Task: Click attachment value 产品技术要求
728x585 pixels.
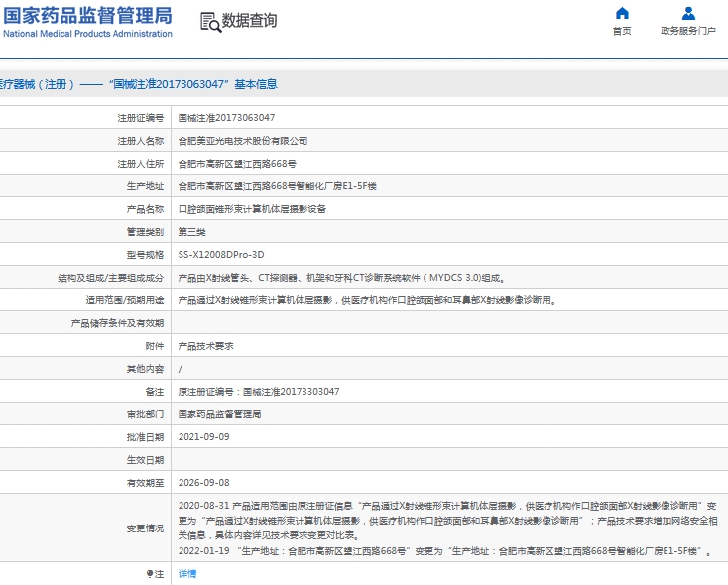Action: pos(205,346)
